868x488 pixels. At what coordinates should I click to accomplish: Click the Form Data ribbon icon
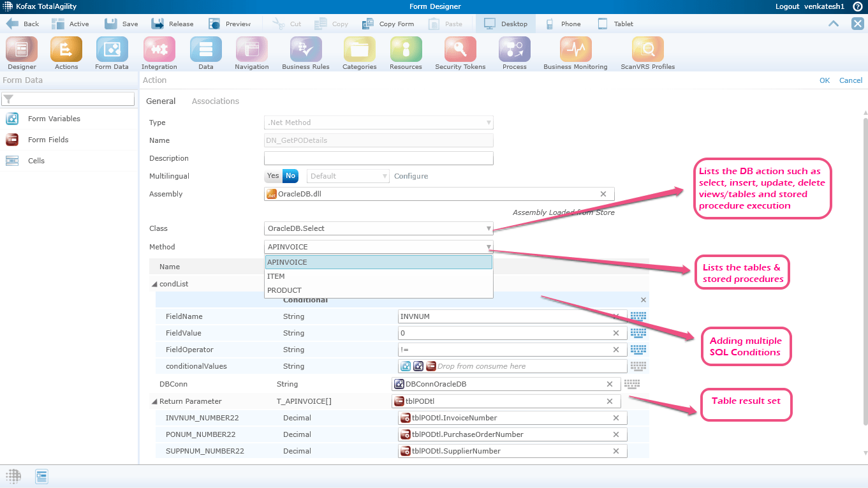coord(112,50)
